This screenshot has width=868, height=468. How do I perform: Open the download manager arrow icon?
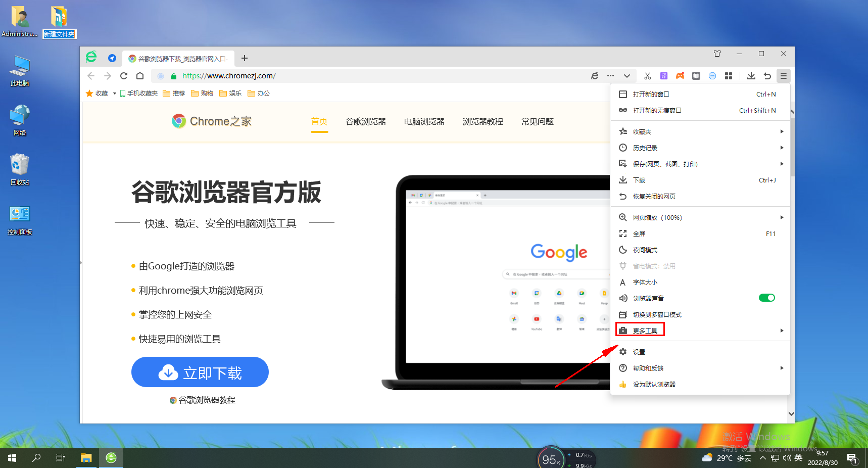click(x=751, y=76)
